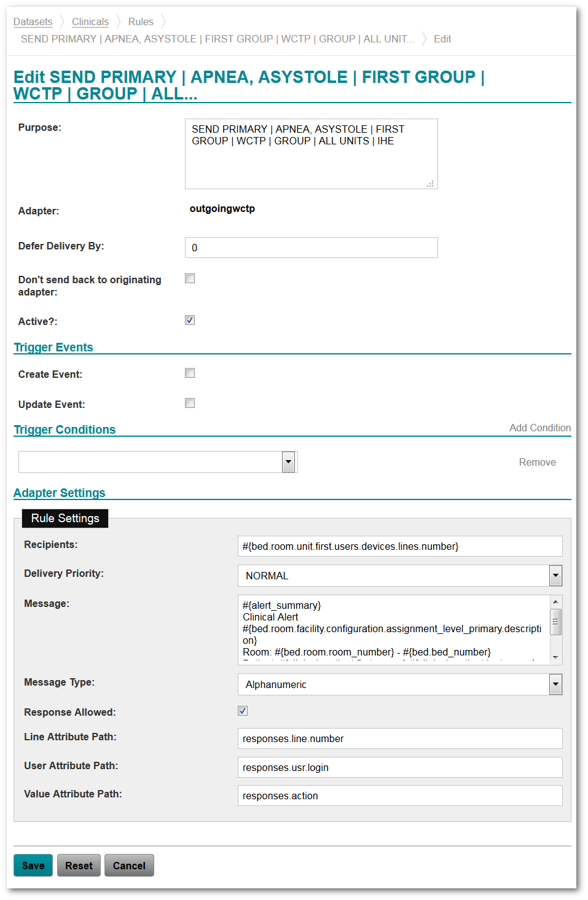Screen dimensions: 588x900
Task: Enable the Update Event checkbox
Action: [x=190, y=403]
